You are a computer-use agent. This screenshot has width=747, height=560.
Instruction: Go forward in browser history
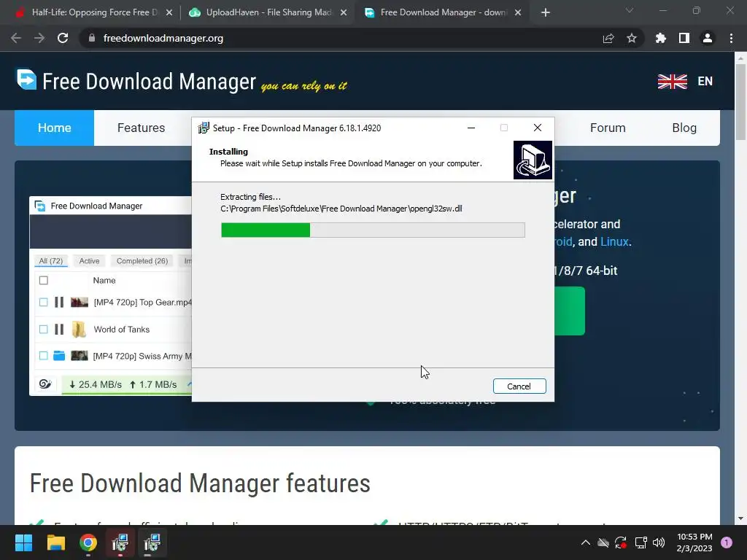pos(39,38)
